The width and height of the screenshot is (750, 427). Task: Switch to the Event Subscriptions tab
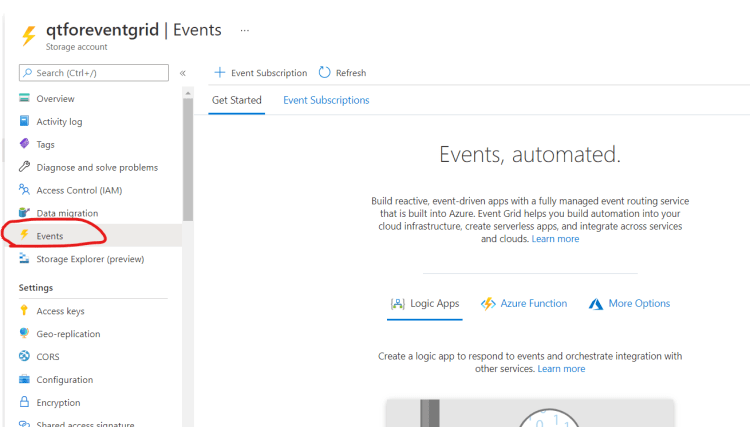[x=326, y=100]
